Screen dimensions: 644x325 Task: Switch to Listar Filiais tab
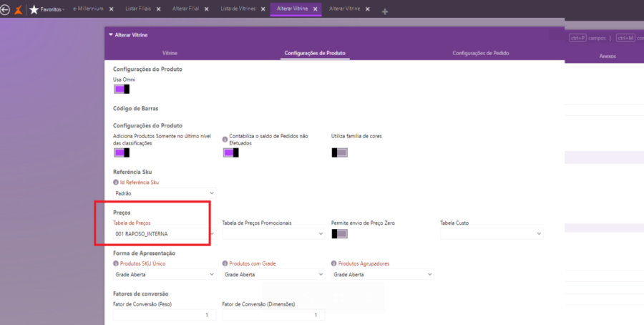click(137, 9)
